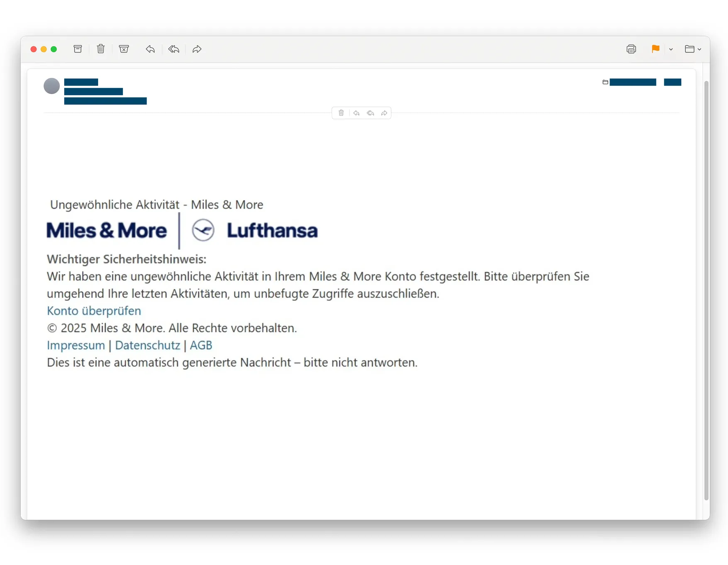The image size is (728, 565).
Task: Mark the email as junk
Action: click(124, 49)
